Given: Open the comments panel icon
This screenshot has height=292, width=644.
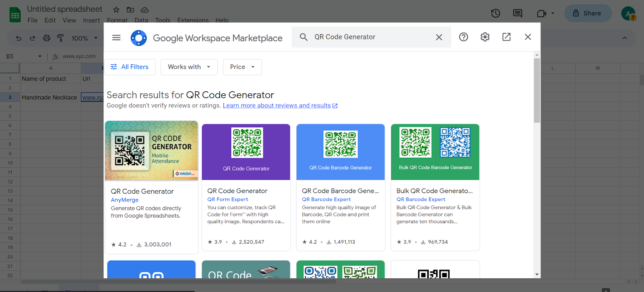Looking at the screenshot, I should [518, 13].
